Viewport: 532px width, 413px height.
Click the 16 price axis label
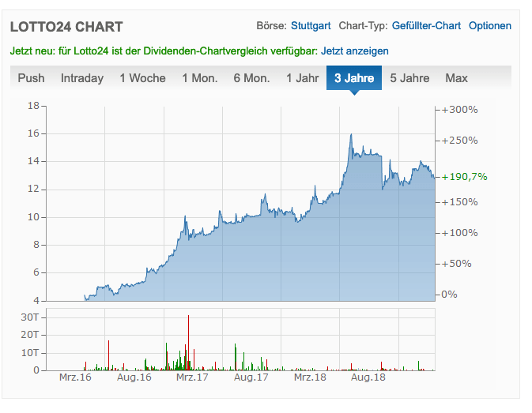point(33,133)
